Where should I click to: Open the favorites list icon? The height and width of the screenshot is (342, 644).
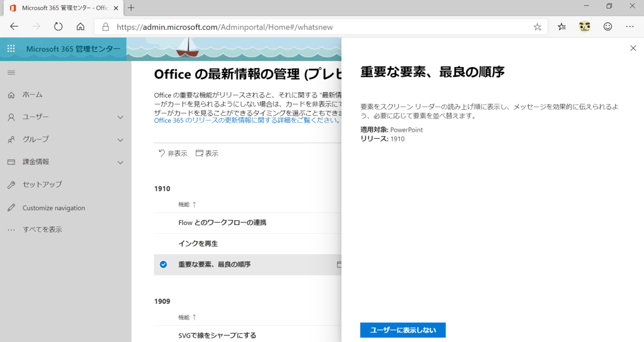tap(562, 26)
